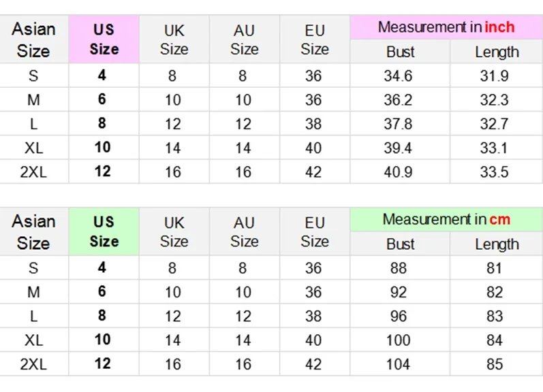Click length value 81 in cm table

point(494,268)
